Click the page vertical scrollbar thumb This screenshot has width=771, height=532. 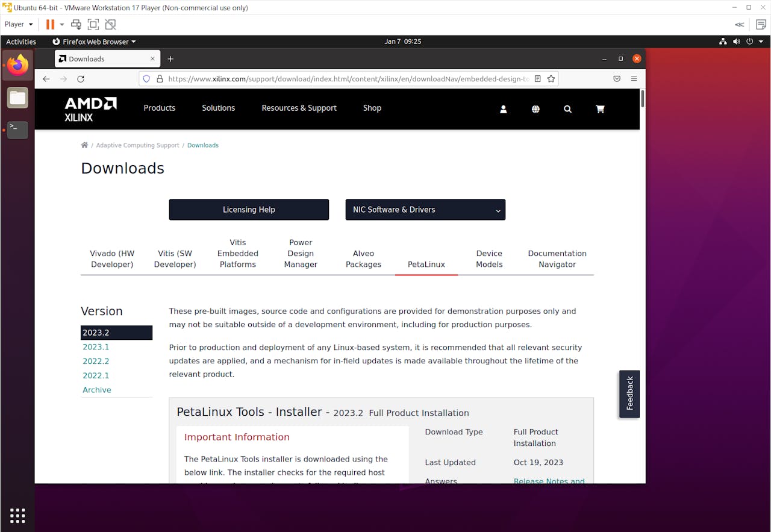click(x=643, y=98)
